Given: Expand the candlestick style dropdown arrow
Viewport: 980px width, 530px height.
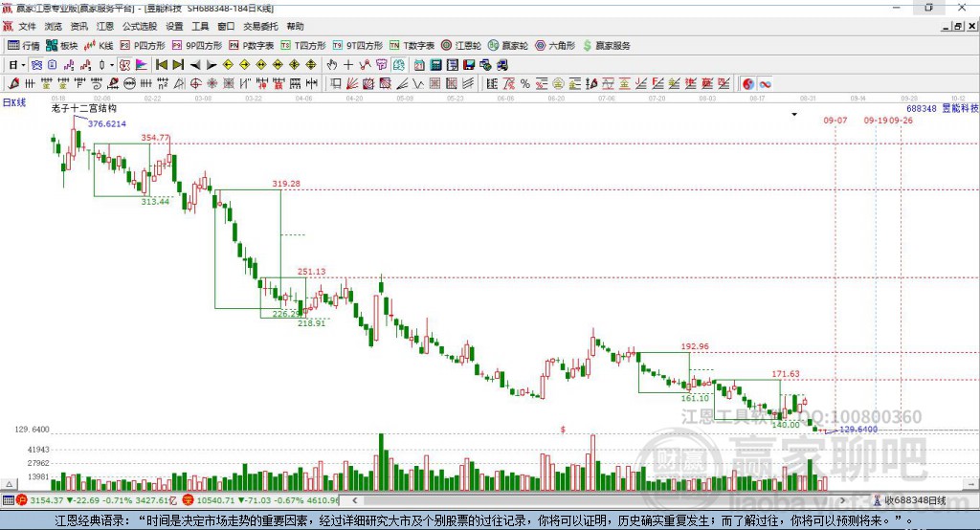Looking at the screenshot, I should pyautogui.click(x=112, y=65).
